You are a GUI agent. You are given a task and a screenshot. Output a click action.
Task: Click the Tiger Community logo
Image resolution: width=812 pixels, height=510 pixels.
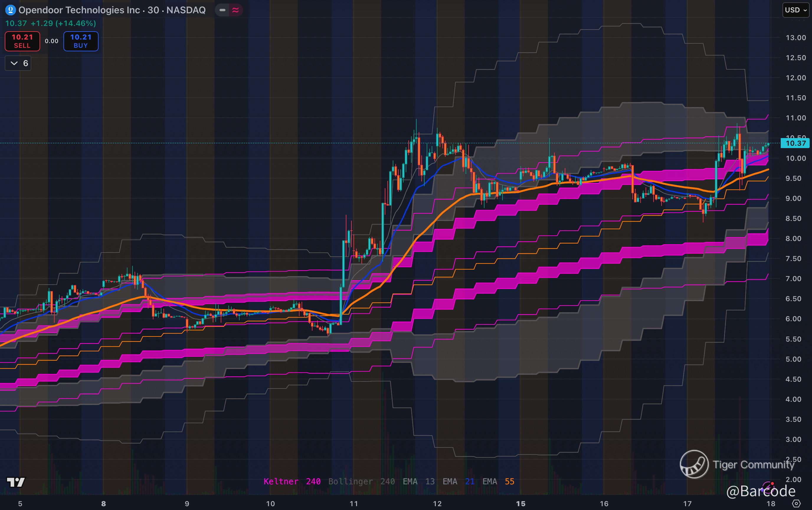coord(694,464)
